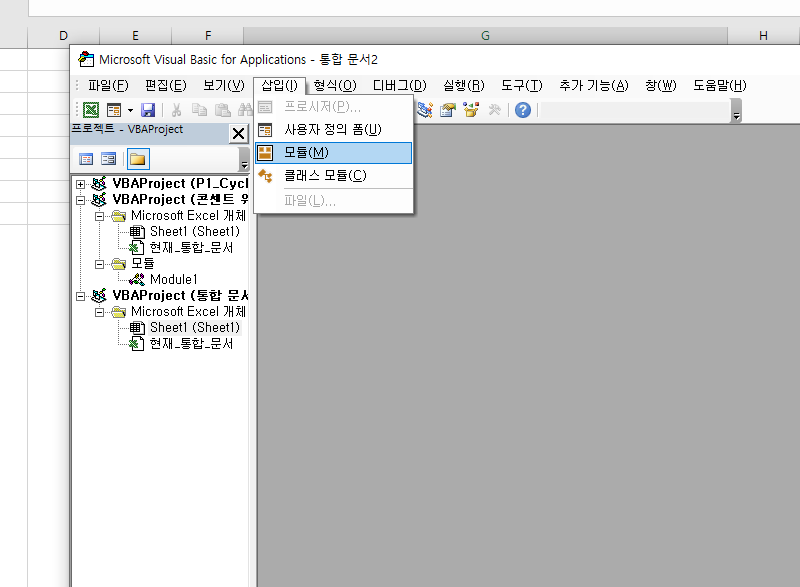Screen dimensions: 800x587
Task: Open the project pane toolbar options arrow
Action: click(x=244, y=160)
